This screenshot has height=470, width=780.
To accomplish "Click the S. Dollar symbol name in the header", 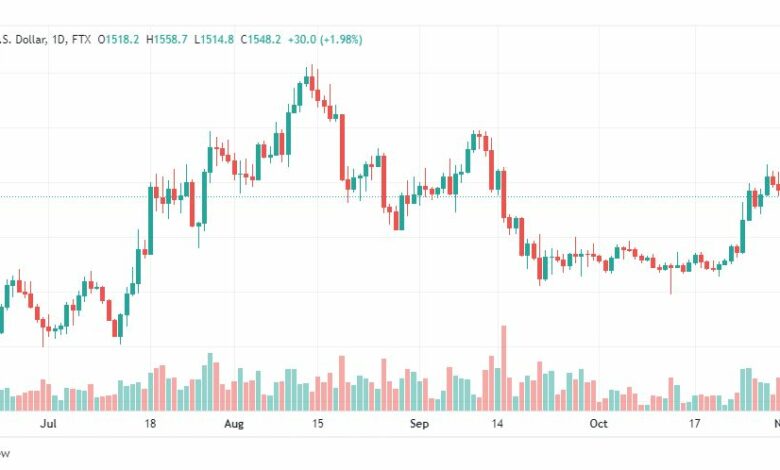I will tap(23, 39).
